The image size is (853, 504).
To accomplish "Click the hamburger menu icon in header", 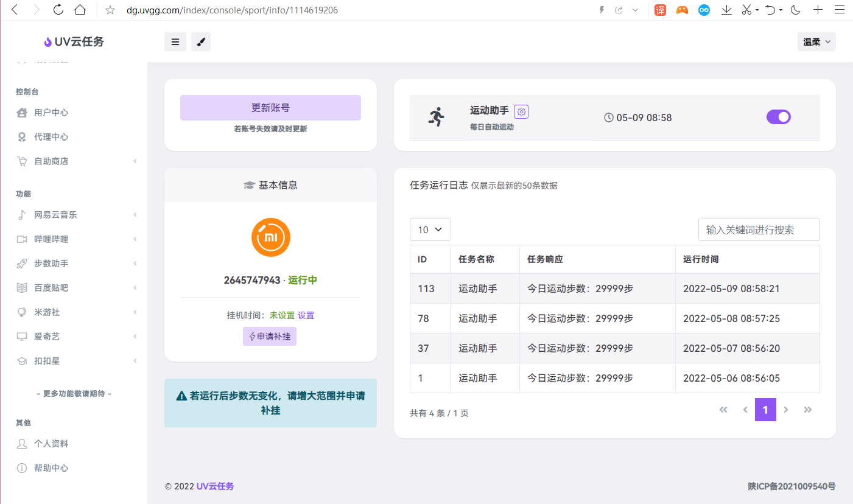I will coord(175,42).
